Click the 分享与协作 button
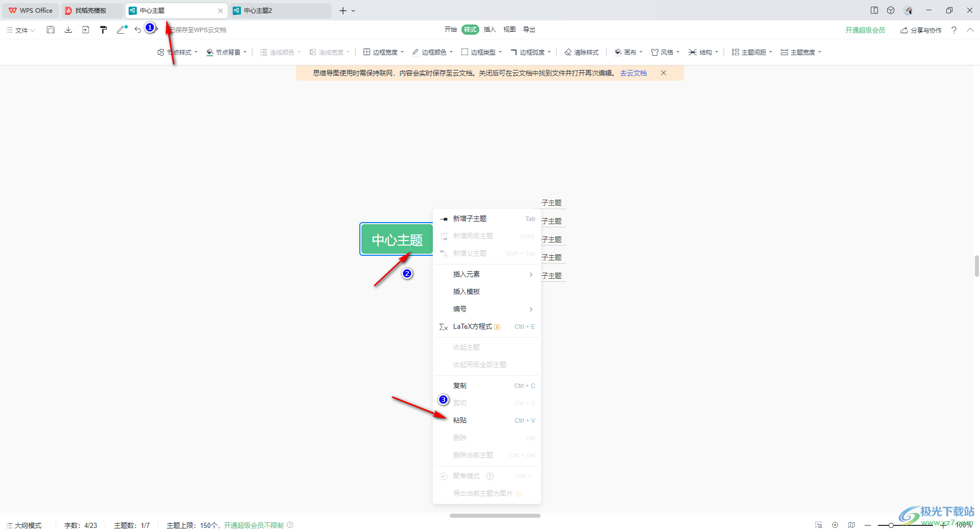This screenshot has width=980, height=531. point(921,30)
